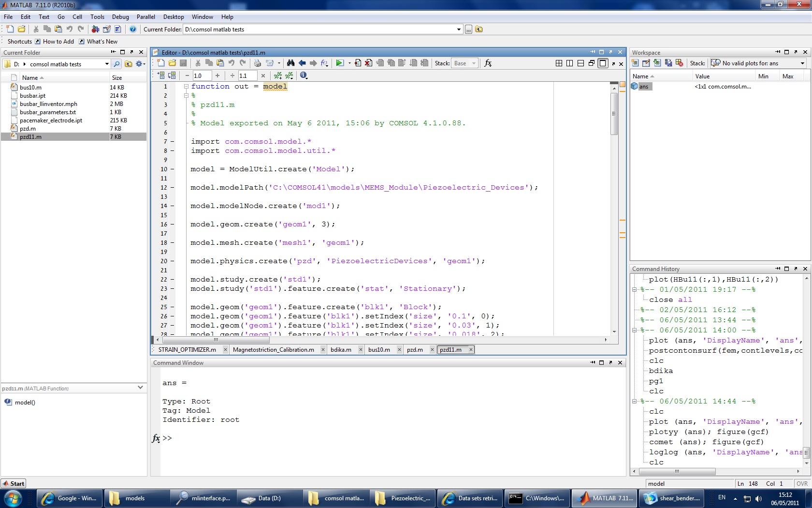Image resolution: width=812 pixels, height=508 pixels.
Task: Open the Debug menu
Action: click(x=120, y=17)
